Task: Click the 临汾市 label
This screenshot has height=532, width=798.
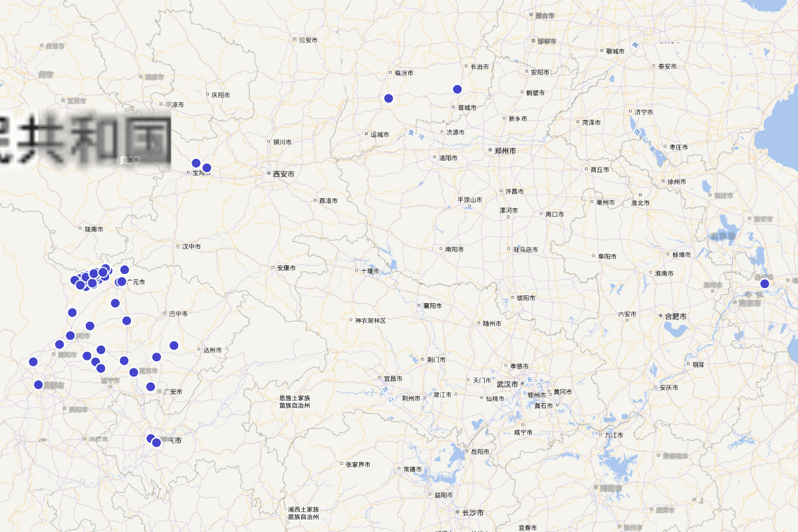Action: point(404,73)
